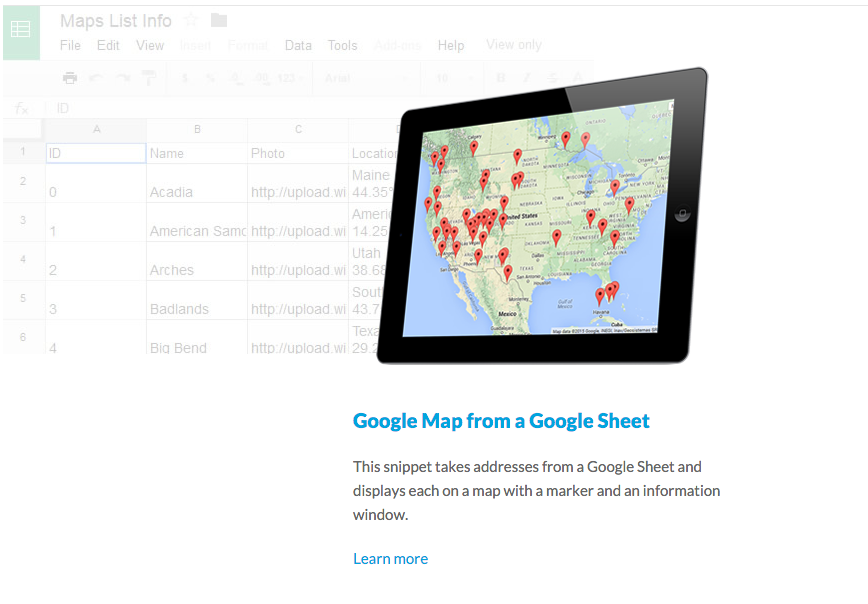This screenshot has height=604, width=868.
Task: Click the decrease decimal places icon
Action: point(234,77)
